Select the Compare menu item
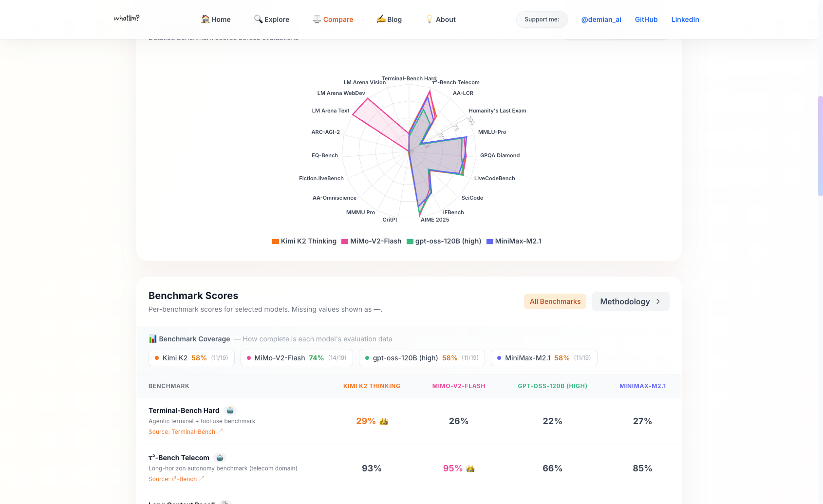This screenshot has height=504, width=823. (337, 19)
